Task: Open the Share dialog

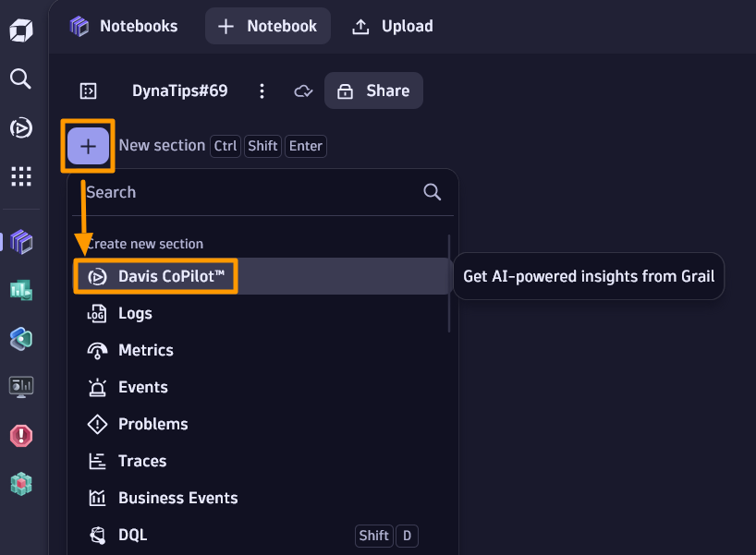Action: click(x=373, y=90)
